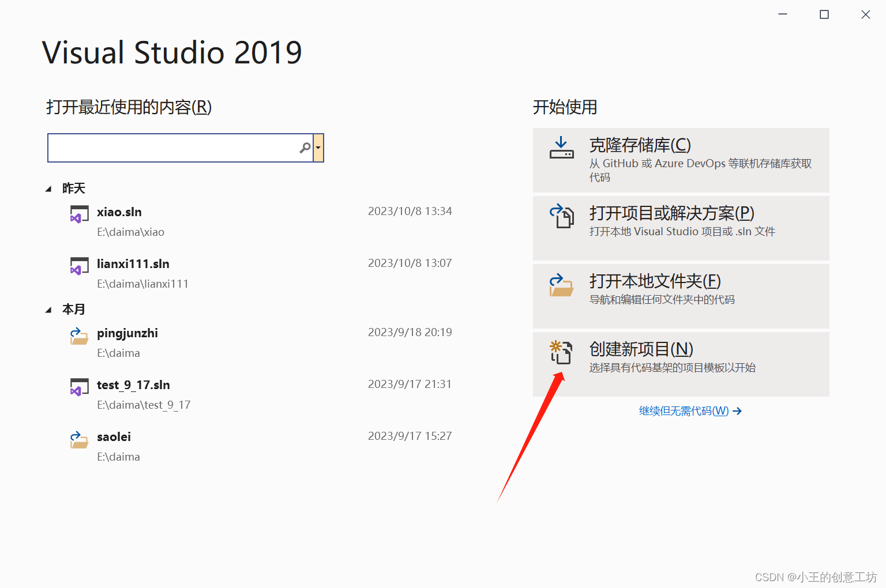Click the test_9_17.sln solution file icon
The image size is (886, 588).
[x=79, y=387]
